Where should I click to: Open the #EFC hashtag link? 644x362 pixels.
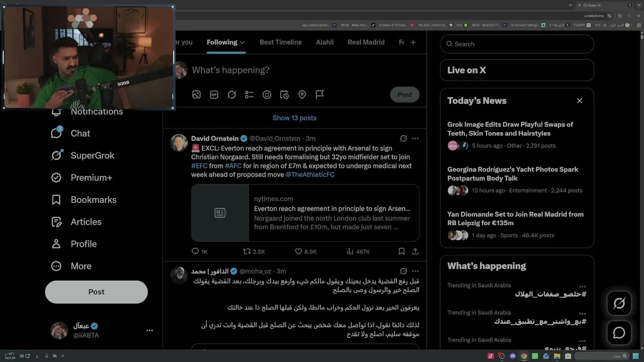[199, 166]
